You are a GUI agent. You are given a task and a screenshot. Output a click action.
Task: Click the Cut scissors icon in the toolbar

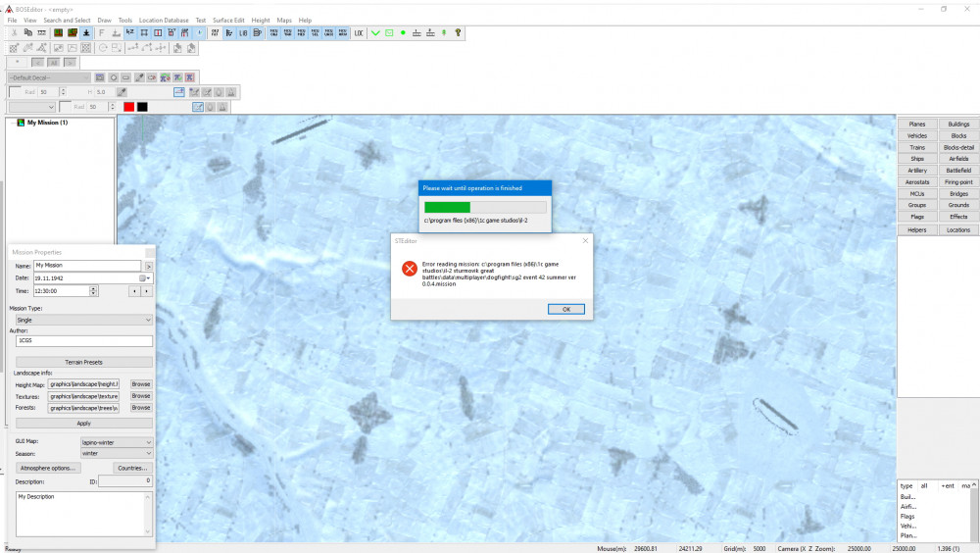tap(14, 33)
